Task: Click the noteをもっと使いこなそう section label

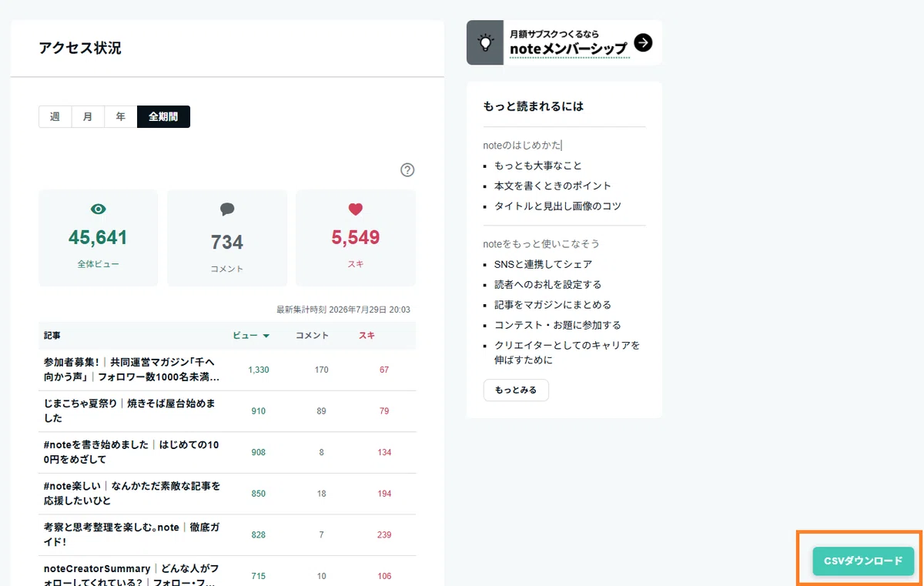Action: [541, 244]
